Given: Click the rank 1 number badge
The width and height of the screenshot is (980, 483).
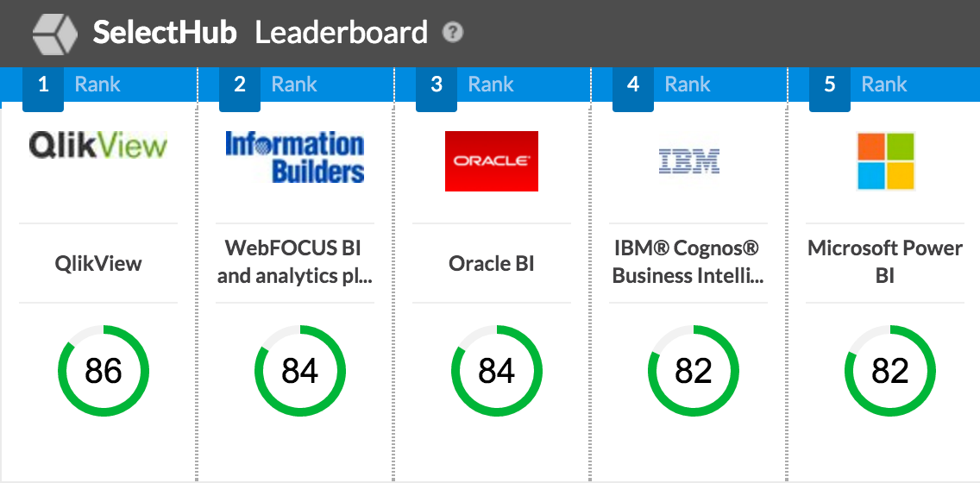Looking at the screenshot, I should [x=43, y=85].
